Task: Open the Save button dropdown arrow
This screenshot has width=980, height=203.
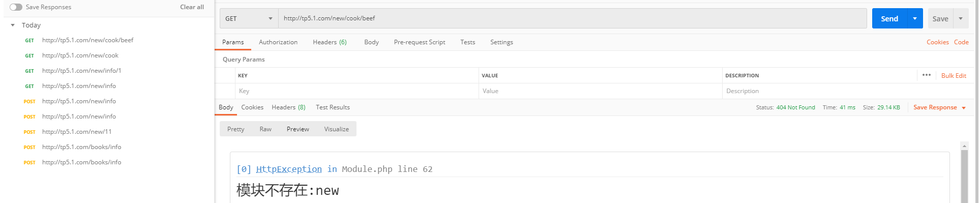Action: tap(961, 18)
